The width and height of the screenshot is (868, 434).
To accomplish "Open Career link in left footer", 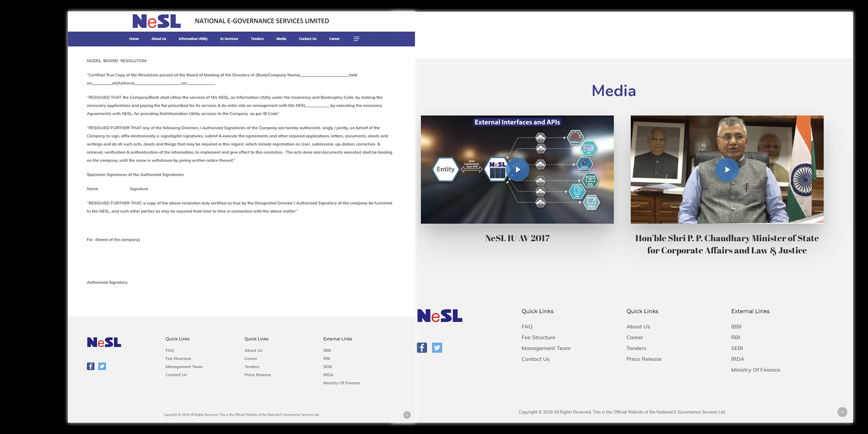I will click(251, 359).
